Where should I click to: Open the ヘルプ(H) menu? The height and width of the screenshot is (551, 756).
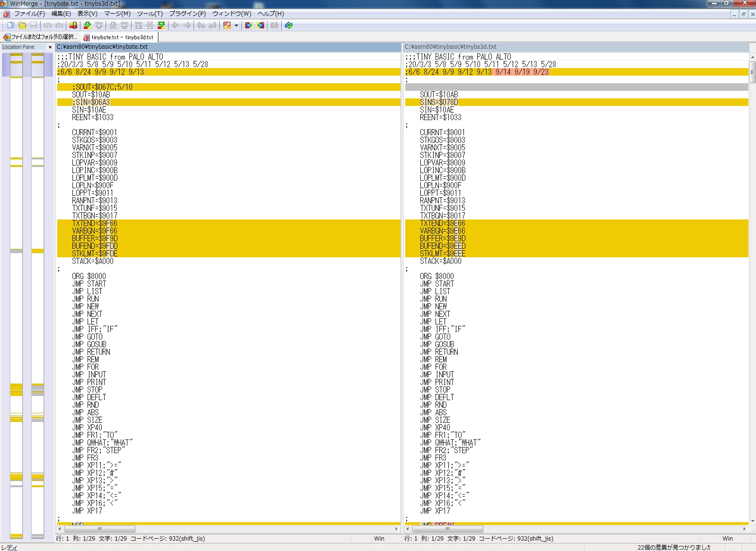(x=271, y=14)
